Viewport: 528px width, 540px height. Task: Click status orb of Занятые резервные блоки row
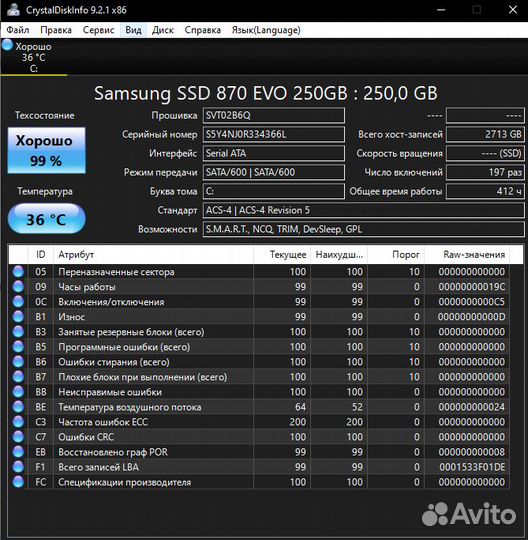point(18,332)
